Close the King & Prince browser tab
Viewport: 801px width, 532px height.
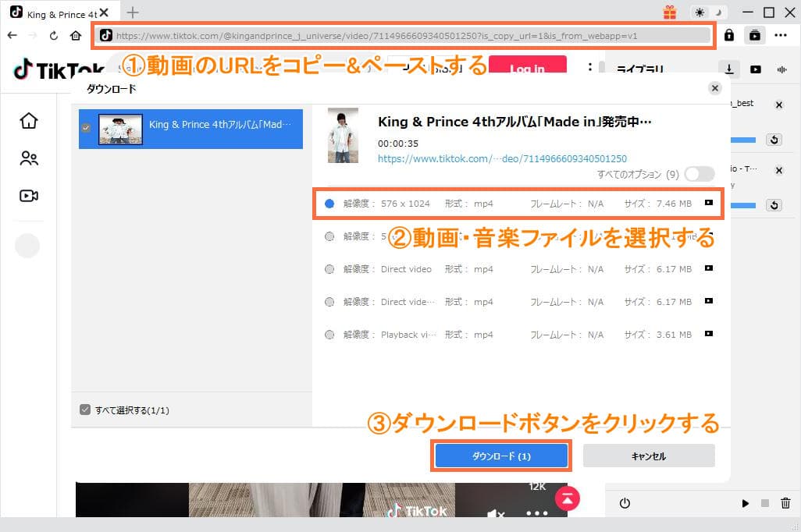[x=104, y=12]
